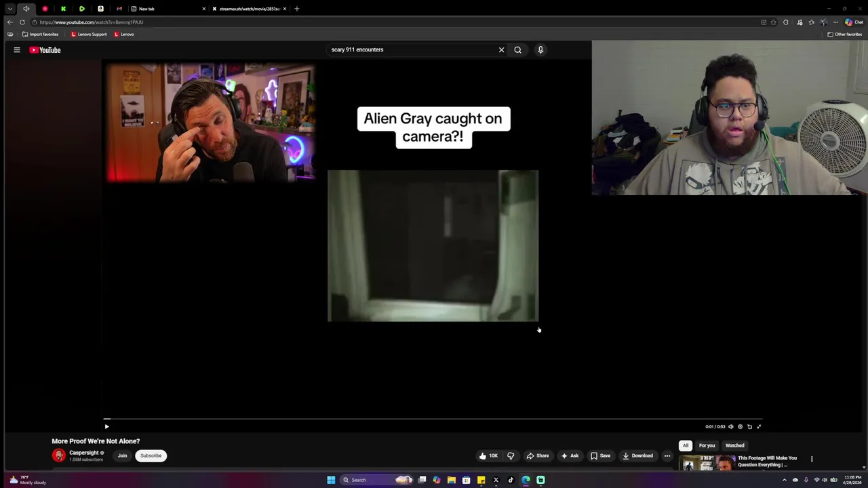Open the Lenovo bookmark
This screenshot has height=488, width=868.
pos(124,34)
